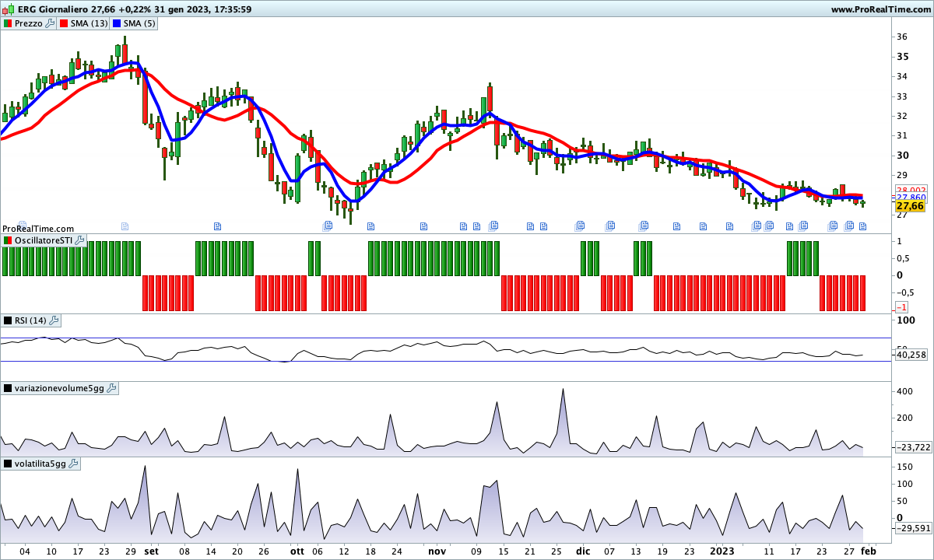The image size is (934, 560).
Task: Click the 'set' month label on time axis
Action: click(x=151, y=551)
